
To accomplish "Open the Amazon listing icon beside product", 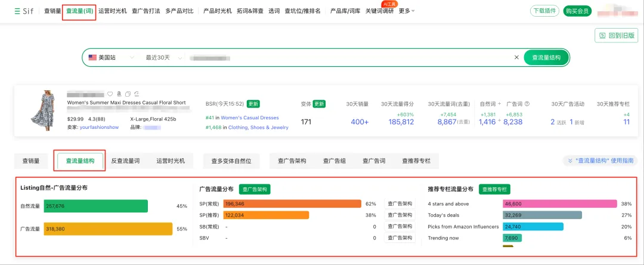I will click(119, 94).
